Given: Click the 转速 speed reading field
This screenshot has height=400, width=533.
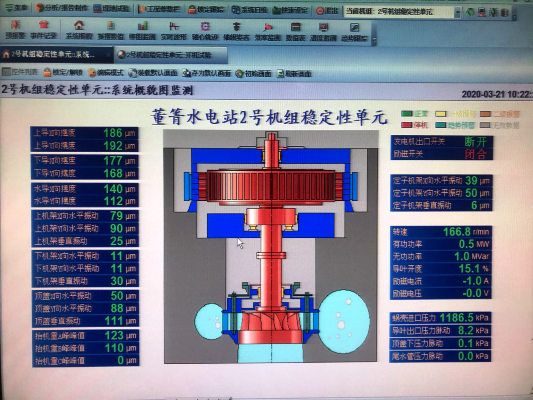Looking at the screenshot, I should pos(441,232).
